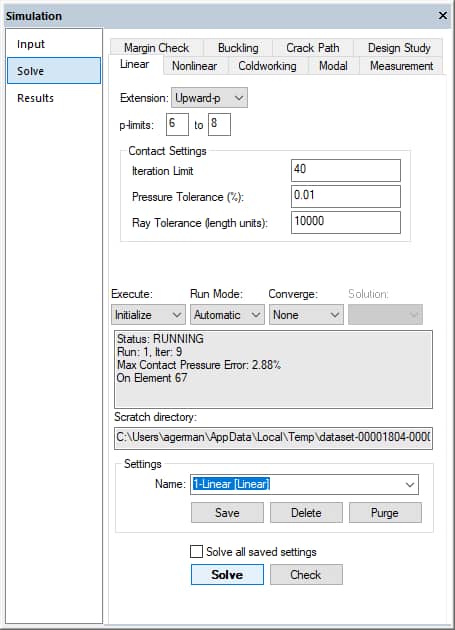Open the Run Mode Automatic dropdown

click(x=227, y=315)
